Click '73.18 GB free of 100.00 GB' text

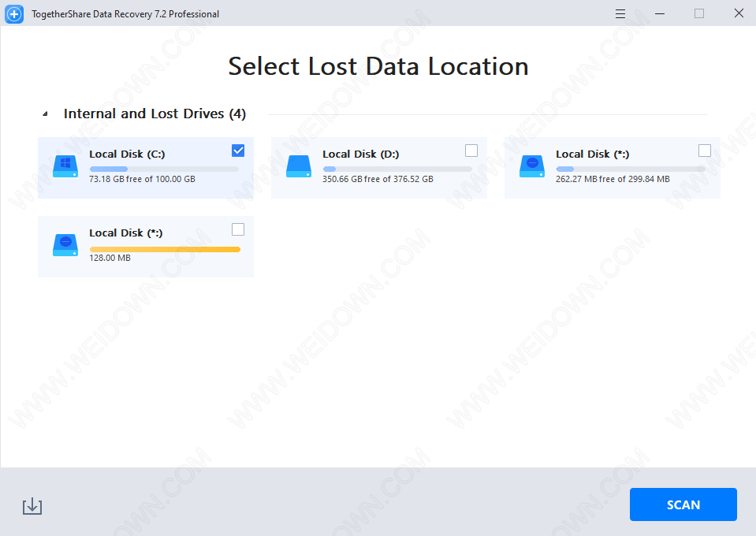142,179
